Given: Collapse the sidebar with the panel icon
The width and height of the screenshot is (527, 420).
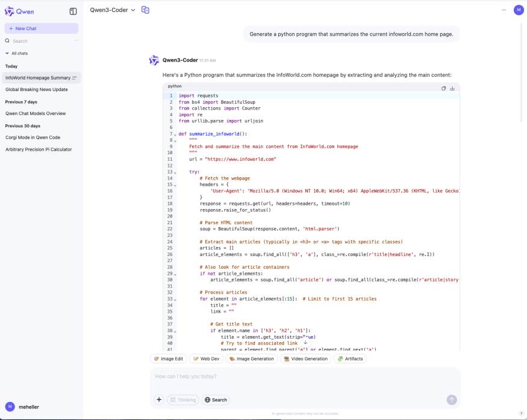Looking at the screenshot, I should point(73,11).
